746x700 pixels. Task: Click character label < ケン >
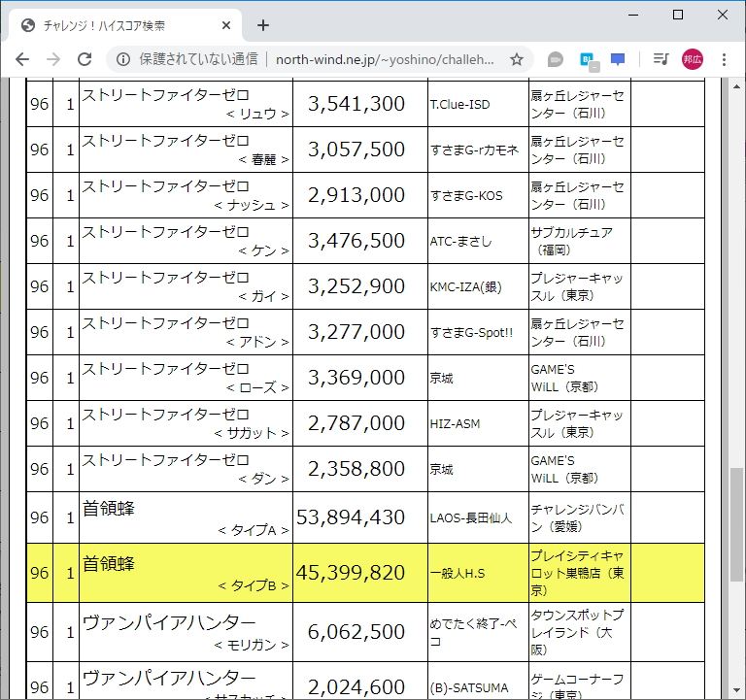click(x=263, y=251)
